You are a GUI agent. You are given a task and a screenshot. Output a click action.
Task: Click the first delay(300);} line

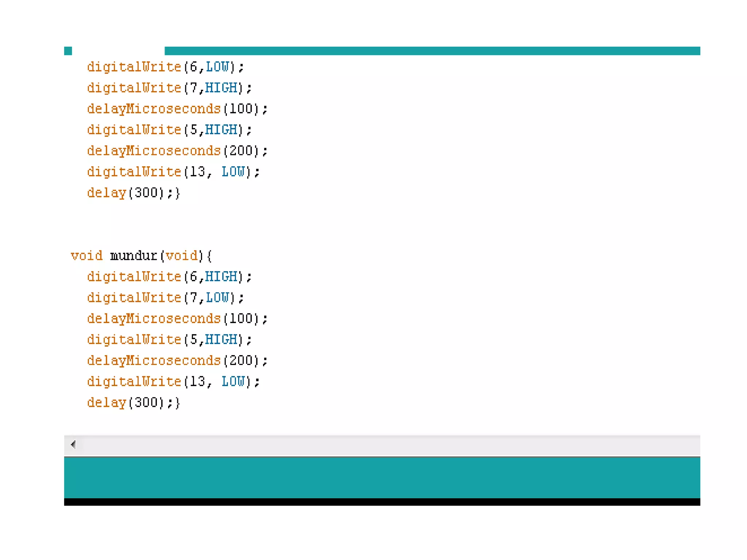(x=133, y=192)
